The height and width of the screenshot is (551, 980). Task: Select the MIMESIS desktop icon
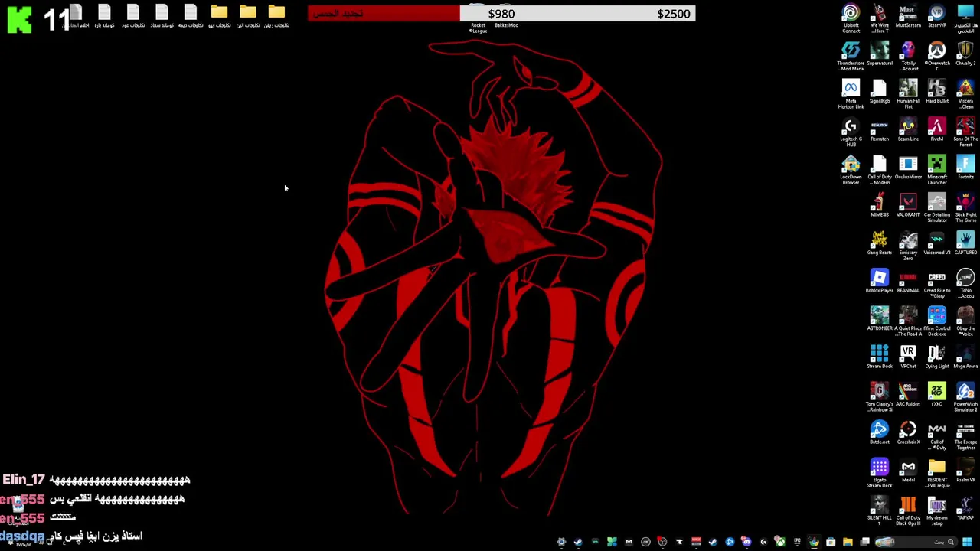pyautogui.click(x=880, y=206)
